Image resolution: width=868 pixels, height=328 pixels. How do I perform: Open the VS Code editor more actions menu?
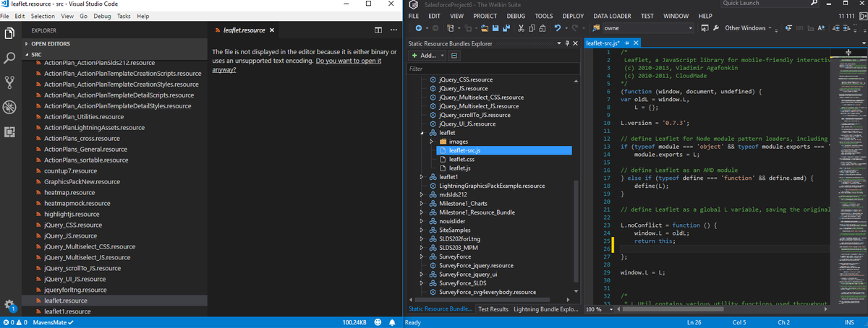pos(393,30)
